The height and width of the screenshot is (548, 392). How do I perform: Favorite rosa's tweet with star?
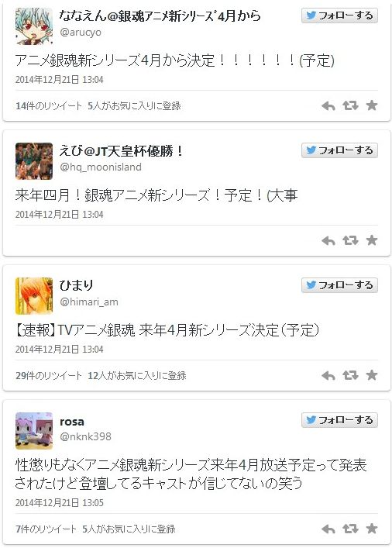click(372, 529)
